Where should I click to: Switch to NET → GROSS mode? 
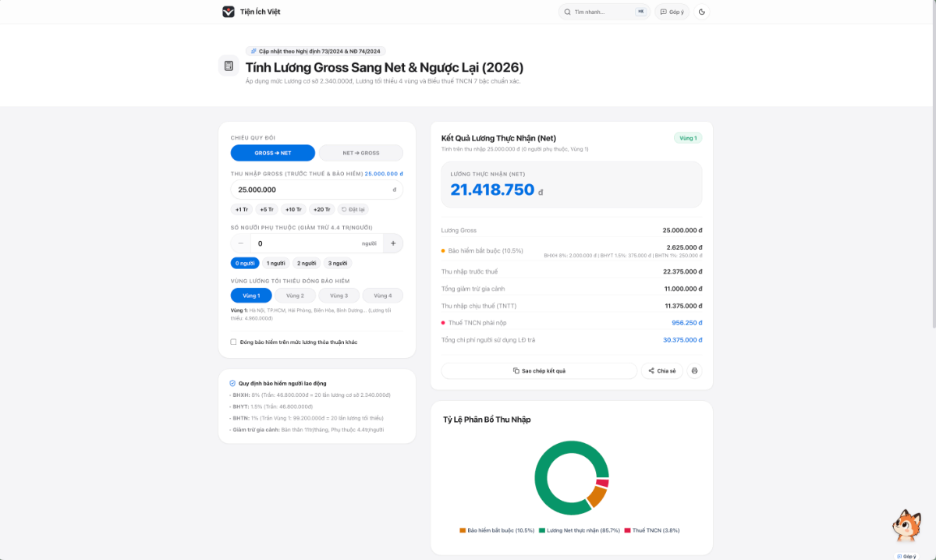pos(361,153)
